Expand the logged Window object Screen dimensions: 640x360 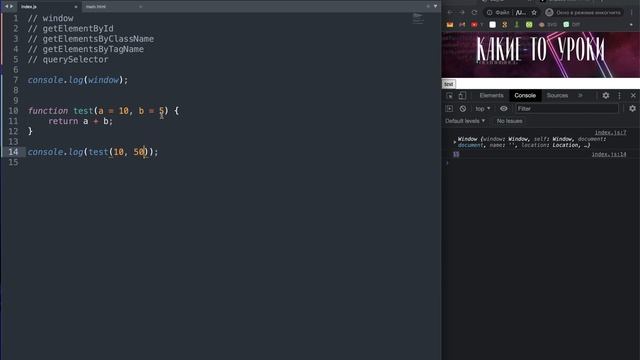point(454,142)
